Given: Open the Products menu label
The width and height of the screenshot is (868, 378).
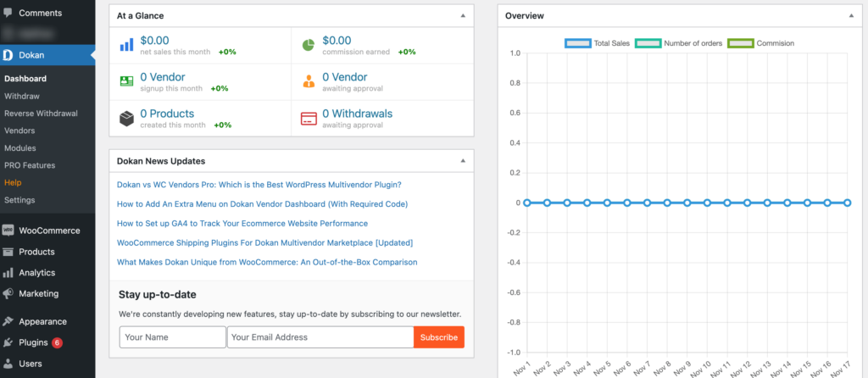Looking at the screenshot, I should pyautogui.click(x=36, y=252).
